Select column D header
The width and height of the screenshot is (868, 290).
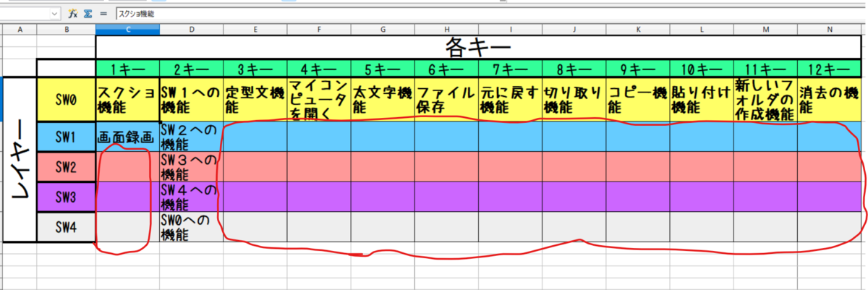tap(192, 29)
